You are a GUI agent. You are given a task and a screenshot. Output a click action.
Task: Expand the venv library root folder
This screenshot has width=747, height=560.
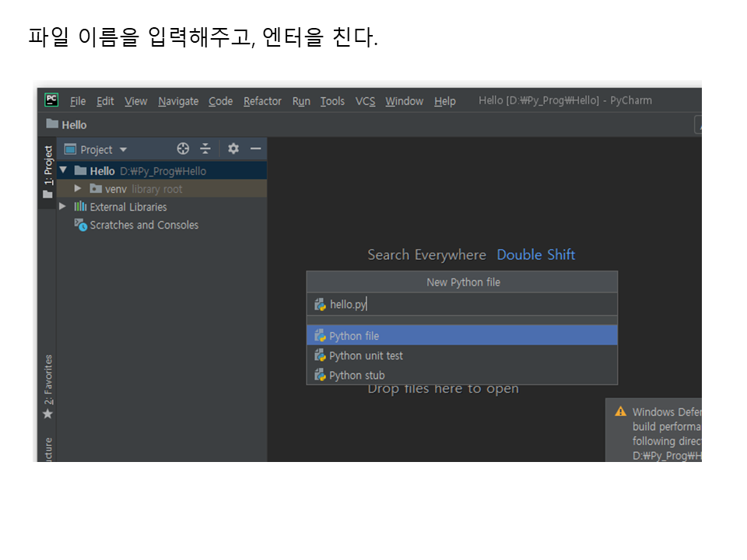point(78,188)
